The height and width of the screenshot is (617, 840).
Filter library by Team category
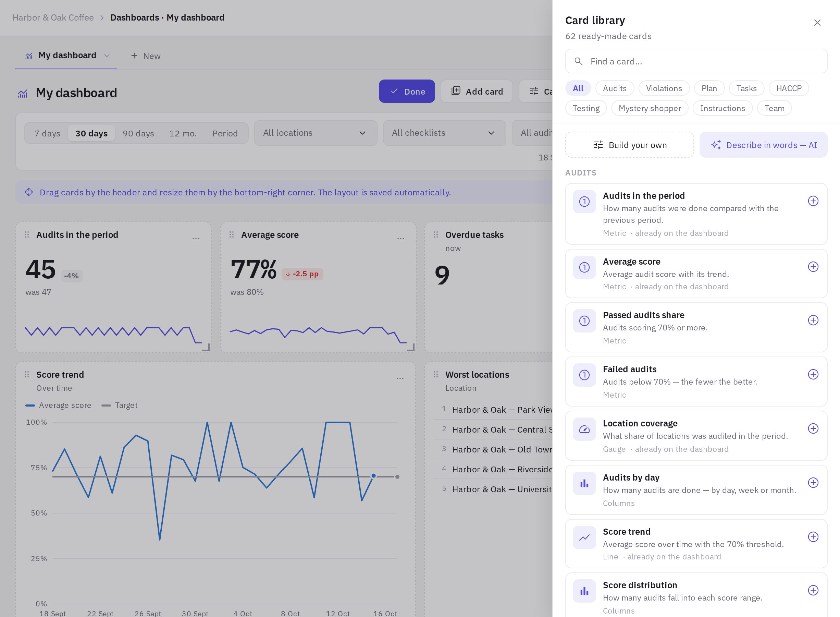(x=774, y=108)
